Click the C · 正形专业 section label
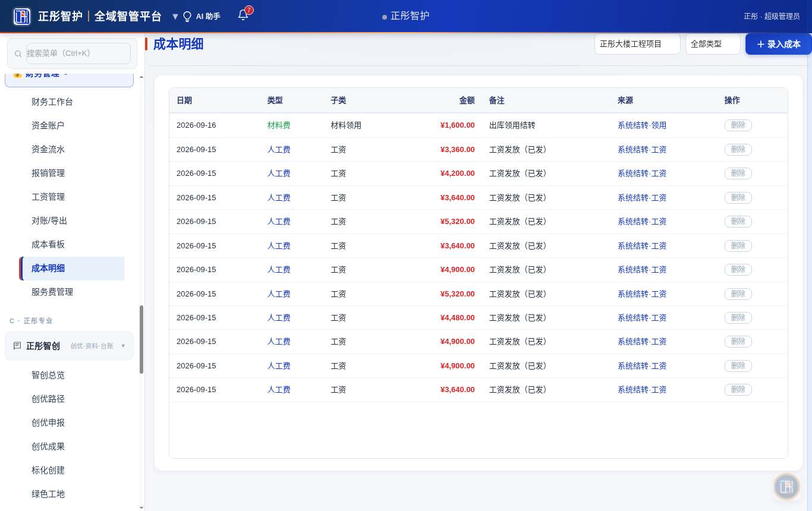812x511 pixels. pyautogui.click(x=31, y=321)
